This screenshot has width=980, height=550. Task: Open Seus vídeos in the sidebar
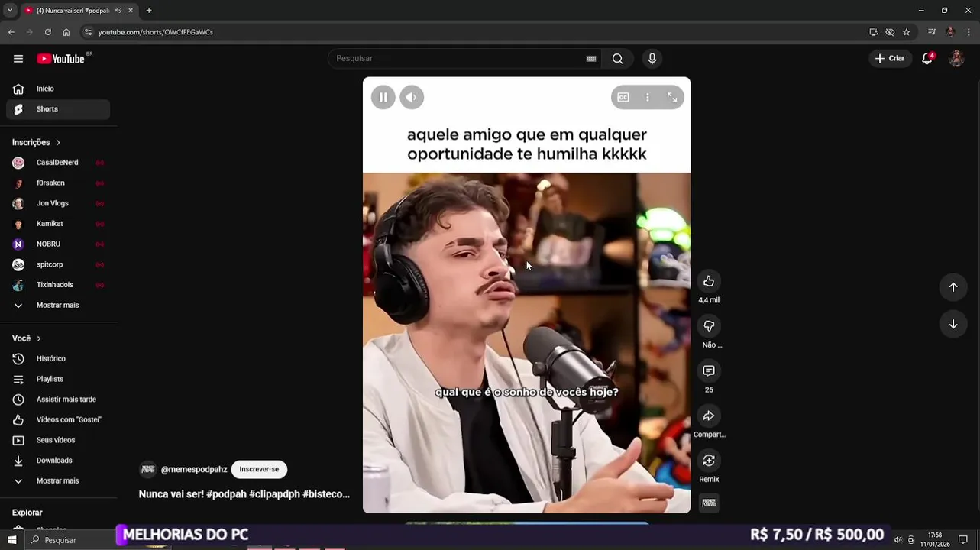point(58,440)
